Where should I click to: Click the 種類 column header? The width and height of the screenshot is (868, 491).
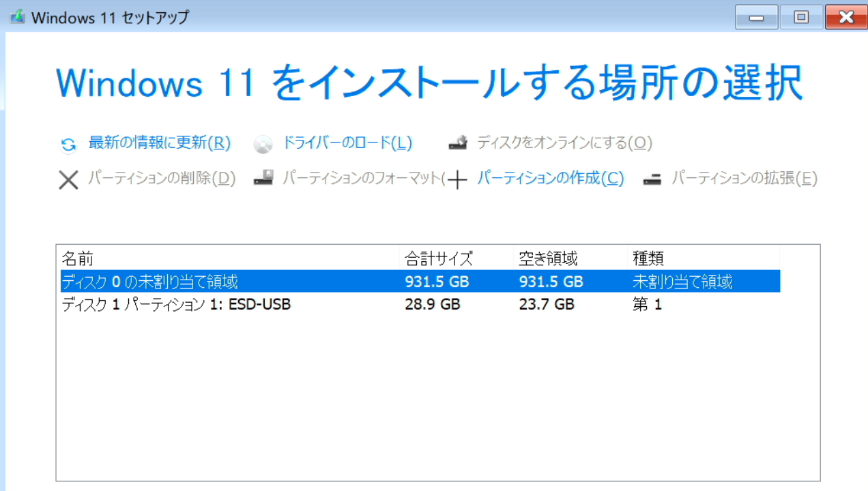(x=703, y=258)
